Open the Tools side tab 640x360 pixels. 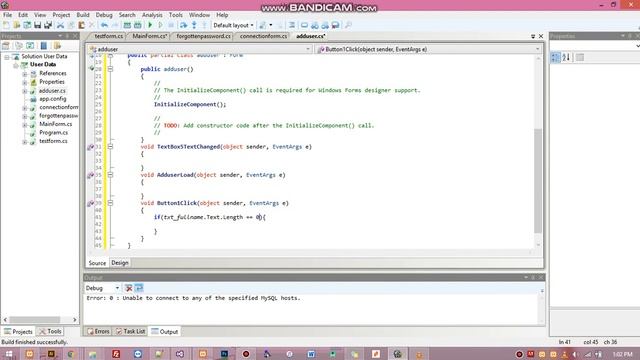click(50, 331)
